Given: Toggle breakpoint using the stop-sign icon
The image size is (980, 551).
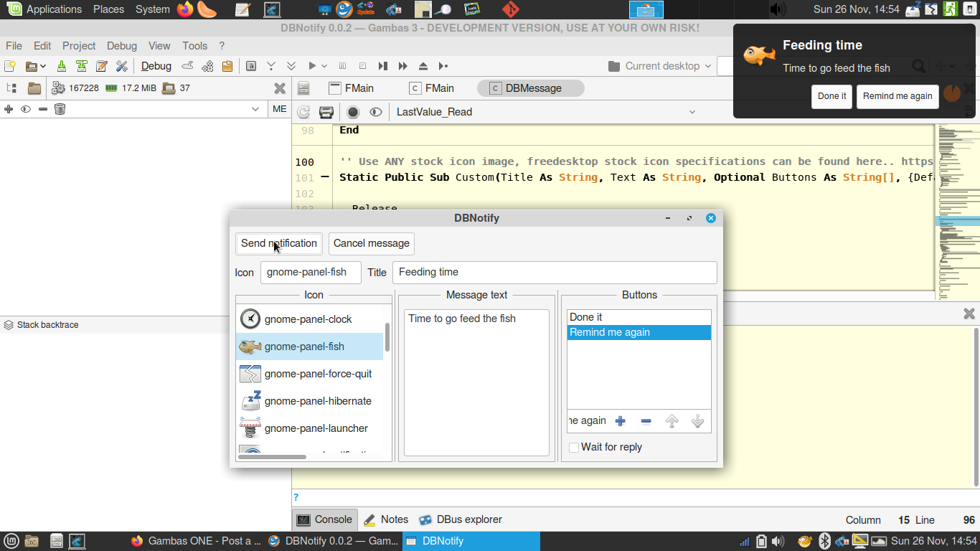Looking at the screenshot, I should (x=353, y=112).
